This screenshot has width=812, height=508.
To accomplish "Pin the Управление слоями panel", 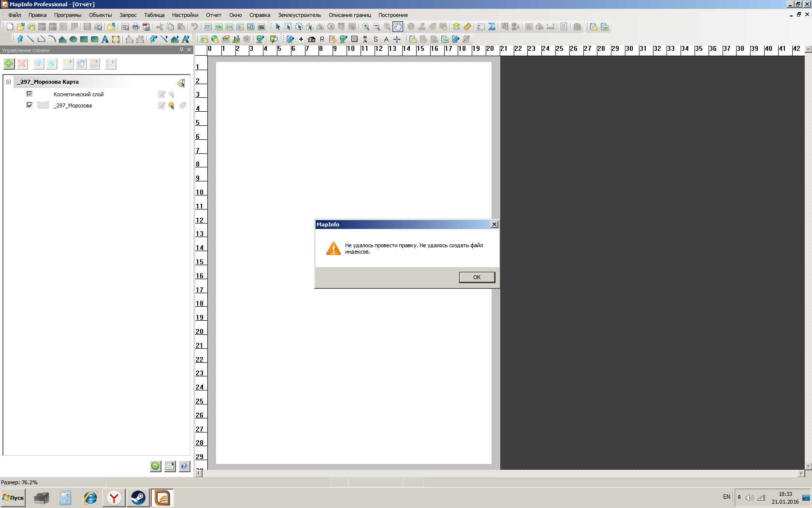I will pyautogui.click(x=182, y=49).
